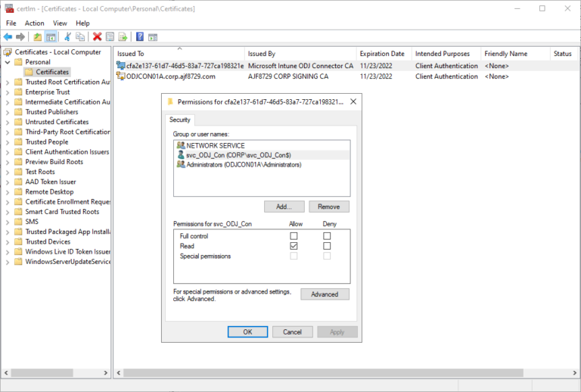Viewport: 581px width, 392px height.
Task: Expand the Enterprise Trust node
Action: 8,92
